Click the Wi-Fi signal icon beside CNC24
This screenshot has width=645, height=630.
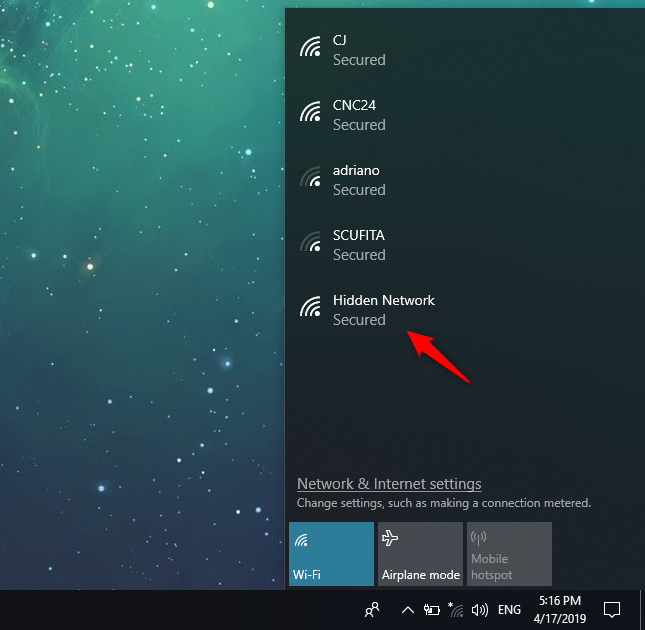(x=310, y=111)
